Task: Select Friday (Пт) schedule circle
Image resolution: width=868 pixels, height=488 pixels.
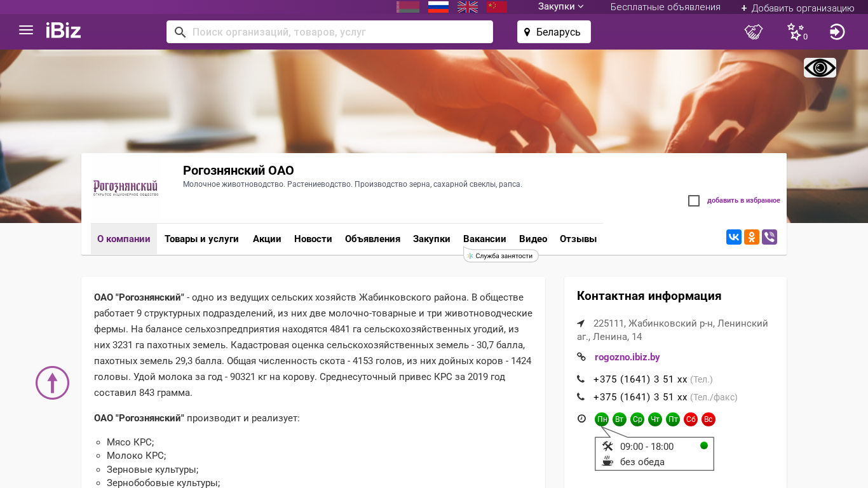Action: pos(673,419)
